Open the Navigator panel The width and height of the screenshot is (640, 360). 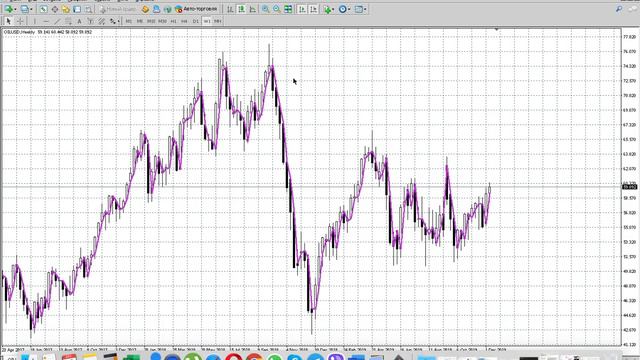point(66,9)
